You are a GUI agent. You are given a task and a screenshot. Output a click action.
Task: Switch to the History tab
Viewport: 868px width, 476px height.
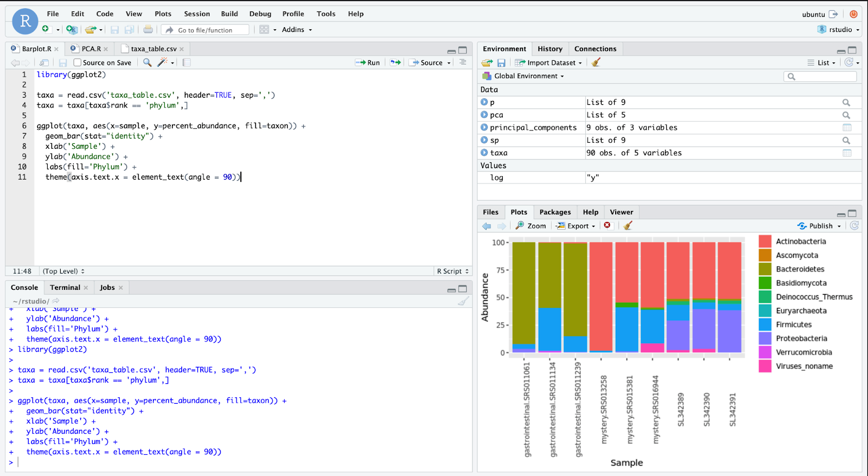pos(550,49)
